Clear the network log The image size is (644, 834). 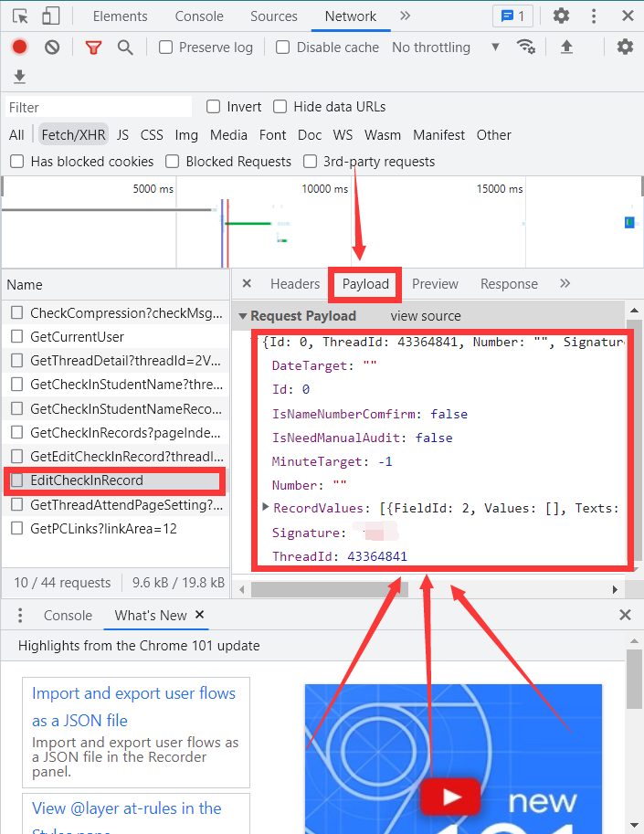[x=52, y=48]
